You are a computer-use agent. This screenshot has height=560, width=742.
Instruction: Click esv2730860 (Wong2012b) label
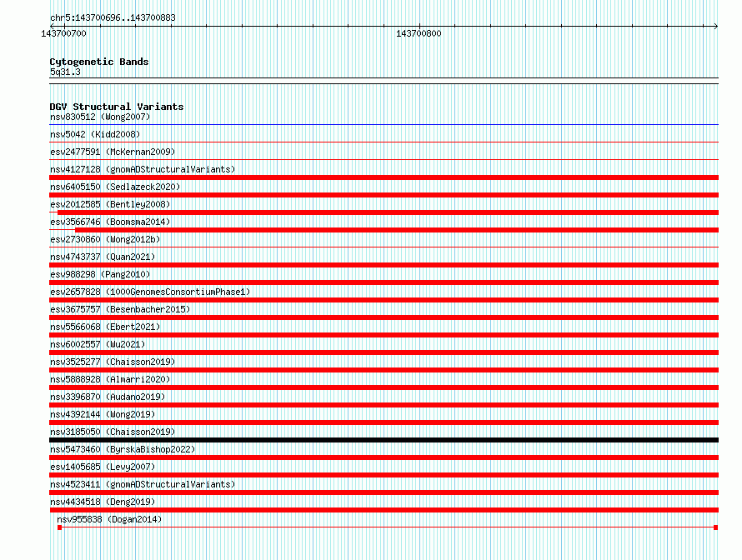(x=105, y=239)
